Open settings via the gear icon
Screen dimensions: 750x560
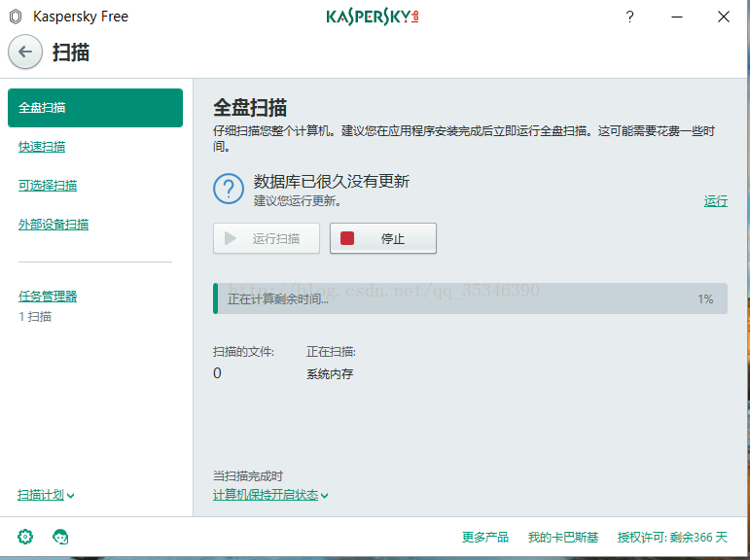25,537
